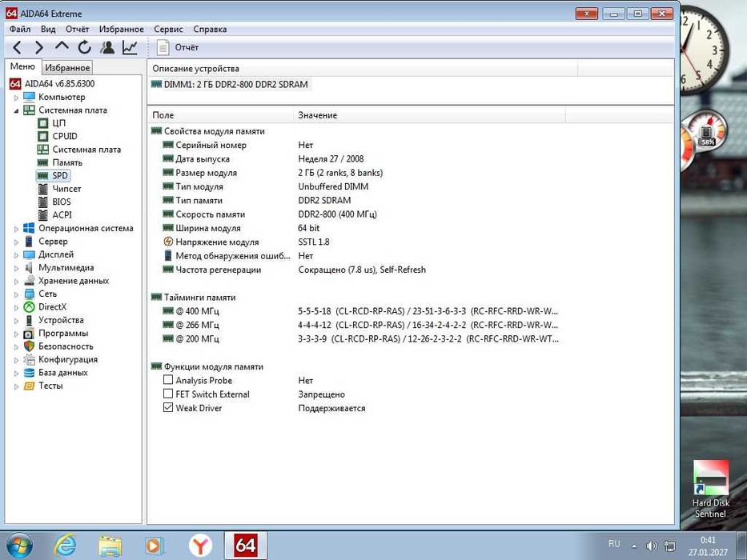Open Windows Explorer folder on the taskbar
Screen dimensions: 747x560
click(x=110, y=546)
